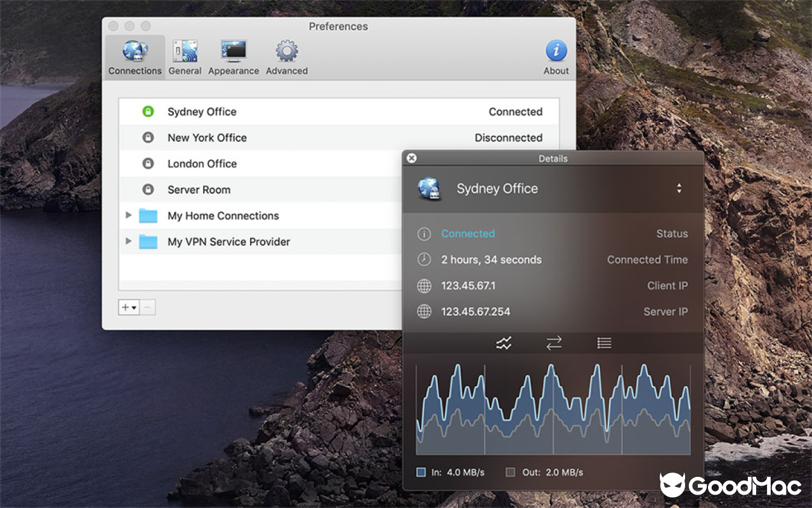The image size is (812, 508).
Task: Click the clock icon beside Connected Time
Action: 424,260
